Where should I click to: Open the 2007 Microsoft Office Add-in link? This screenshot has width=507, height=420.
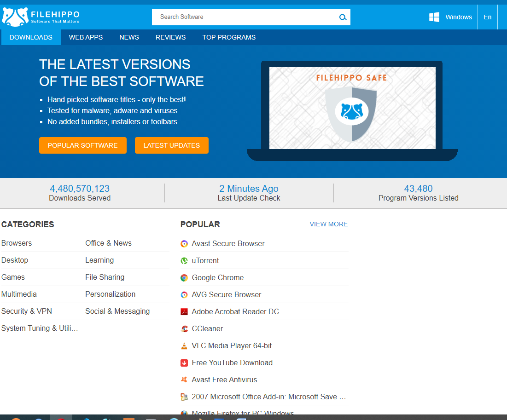[x=269, y=397]
